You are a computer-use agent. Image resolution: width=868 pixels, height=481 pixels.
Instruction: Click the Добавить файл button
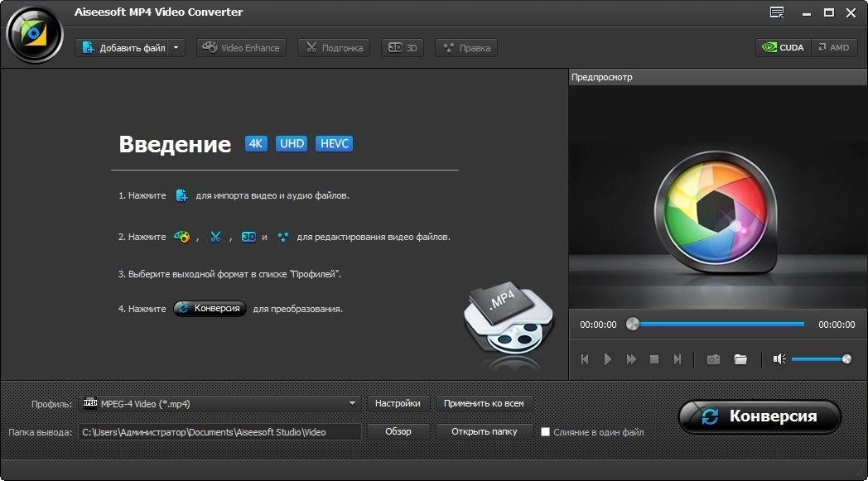(x=122, y=47)
